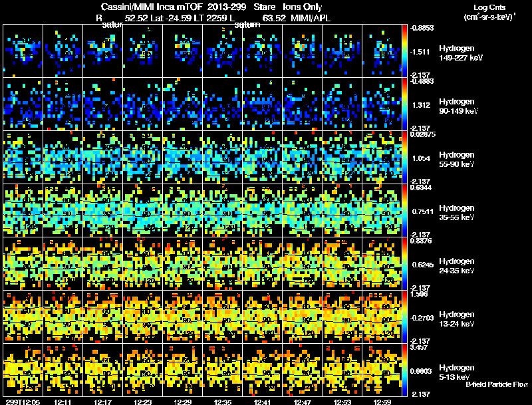
Task: Click the 12:47 time axis label
Action: [303, 402]
